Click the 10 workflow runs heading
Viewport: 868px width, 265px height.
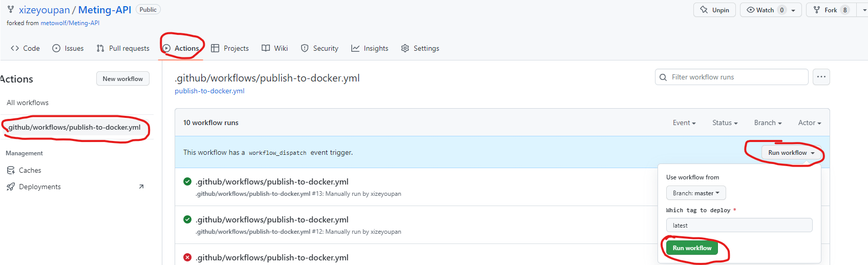211,123
